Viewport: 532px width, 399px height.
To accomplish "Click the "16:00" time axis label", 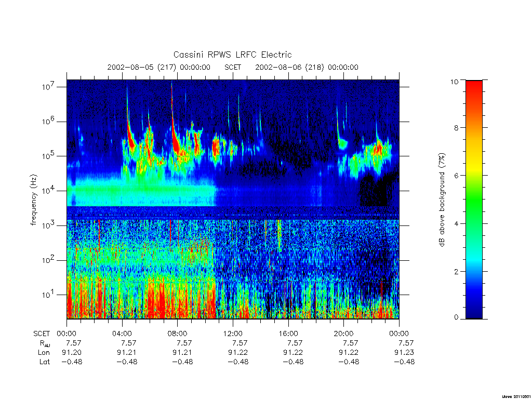I will click(x=288, y=334).
